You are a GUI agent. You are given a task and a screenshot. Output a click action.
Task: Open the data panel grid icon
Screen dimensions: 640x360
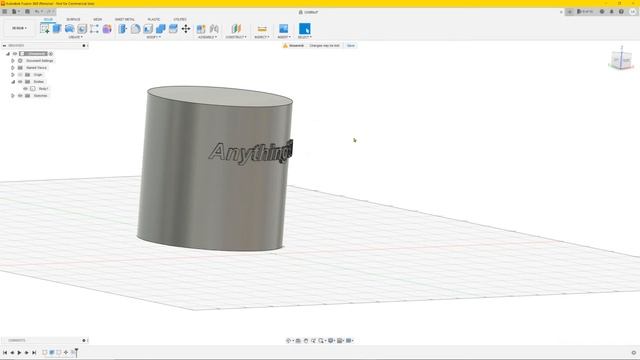click(5, 12)
